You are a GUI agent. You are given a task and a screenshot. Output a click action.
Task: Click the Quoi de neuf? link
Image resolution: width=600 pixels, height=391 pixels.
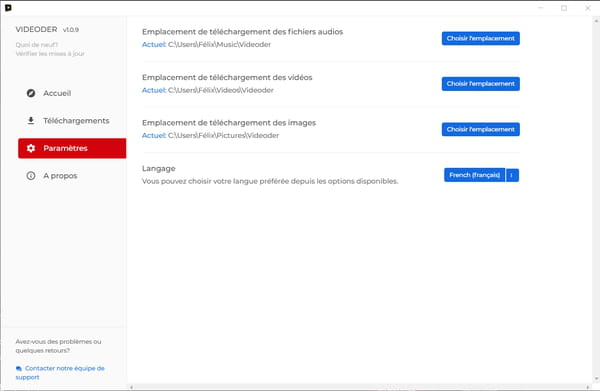click(37, 45)
